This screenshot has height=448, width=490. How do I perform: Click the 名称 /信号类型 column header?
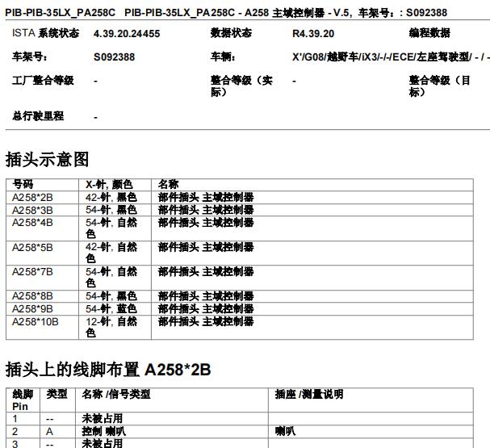(x=116, y=394)
